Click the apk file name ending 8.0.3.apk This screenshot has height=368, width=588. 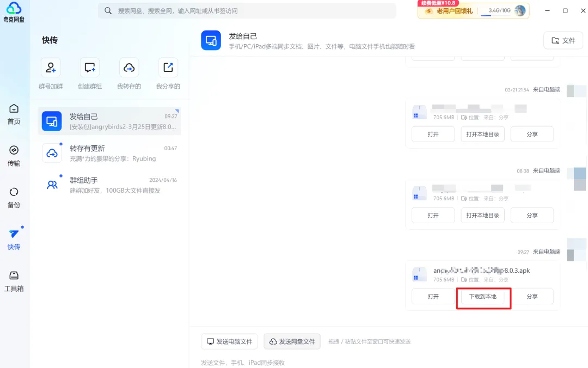481,271
